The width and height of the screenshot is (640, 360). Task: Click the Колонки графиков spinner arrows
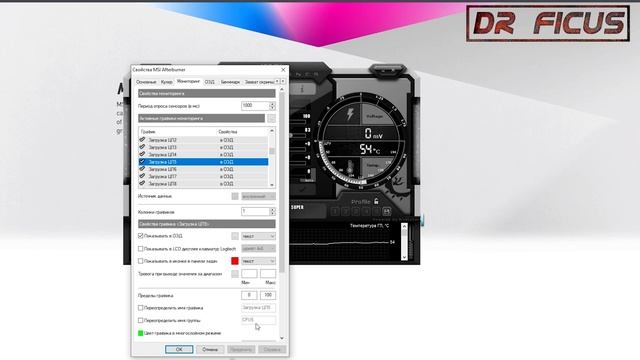272,211
